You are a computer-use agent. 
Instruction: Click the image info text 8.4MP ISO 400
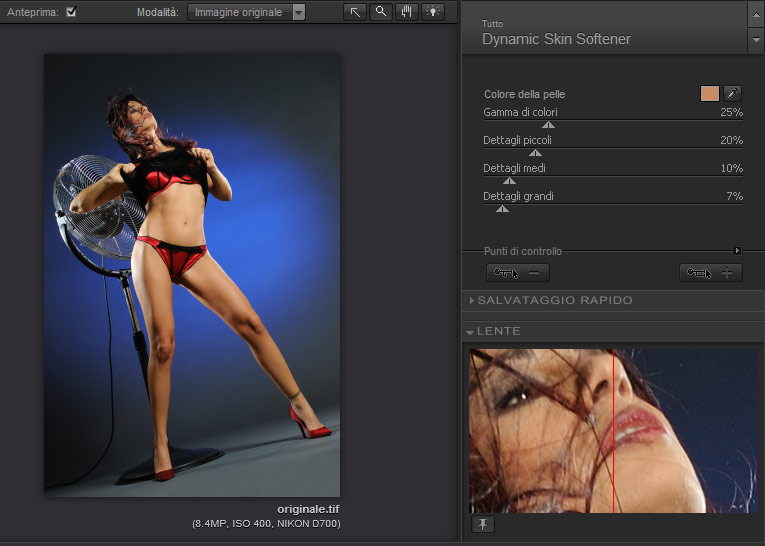coord(266,524)
